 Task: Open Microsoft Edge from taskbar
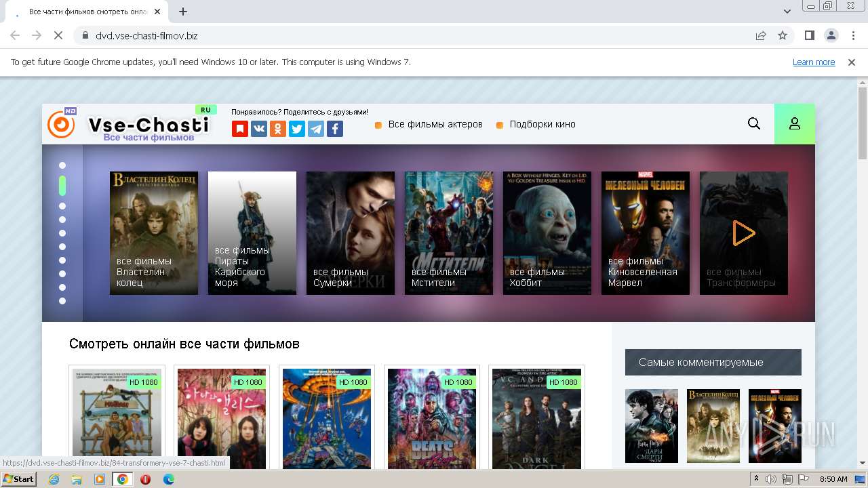[168, 479]
